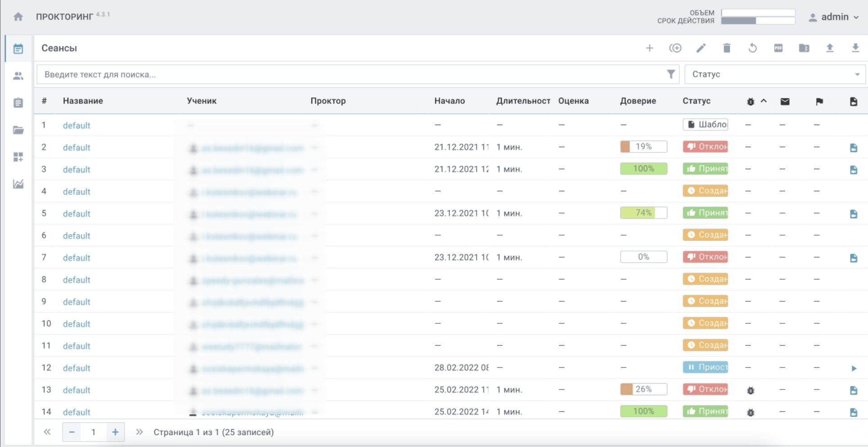Edit selected session with pencil icon
The width and height of the screenshot is (868, 447).
tap(701, 48)
